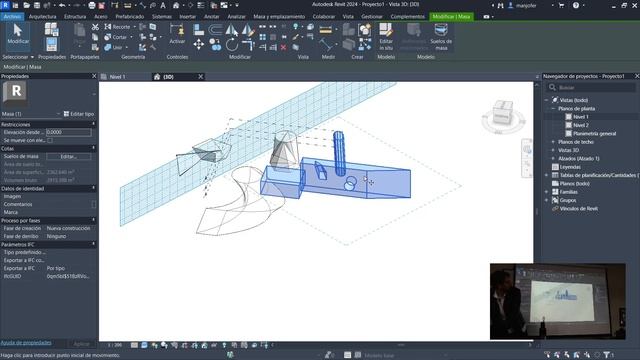Image resolution: width=640 pixels, height=360 pixels.
Task: Click the red Delete X icon
Action: 283,47
